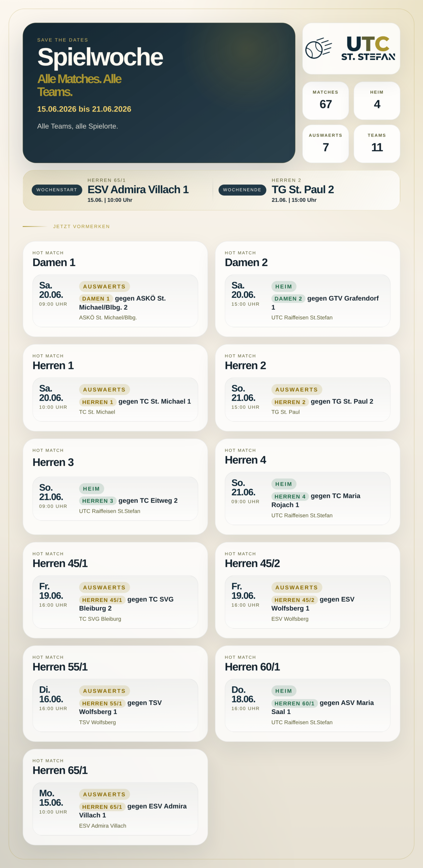423x868 pixels.
Task: Click venue TC SVG Bleiburg
Action: 100,619
